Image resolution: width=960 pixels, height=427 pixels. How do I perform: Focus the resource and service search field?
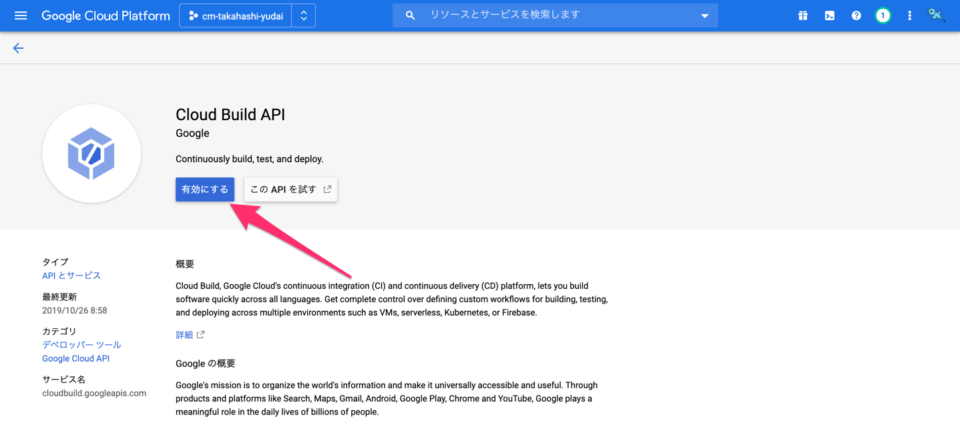554,15
